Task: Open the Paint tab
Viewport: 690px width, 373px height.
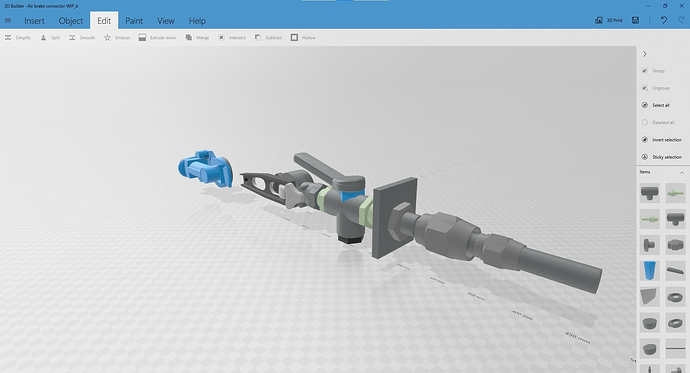Action: click(134, 21)
